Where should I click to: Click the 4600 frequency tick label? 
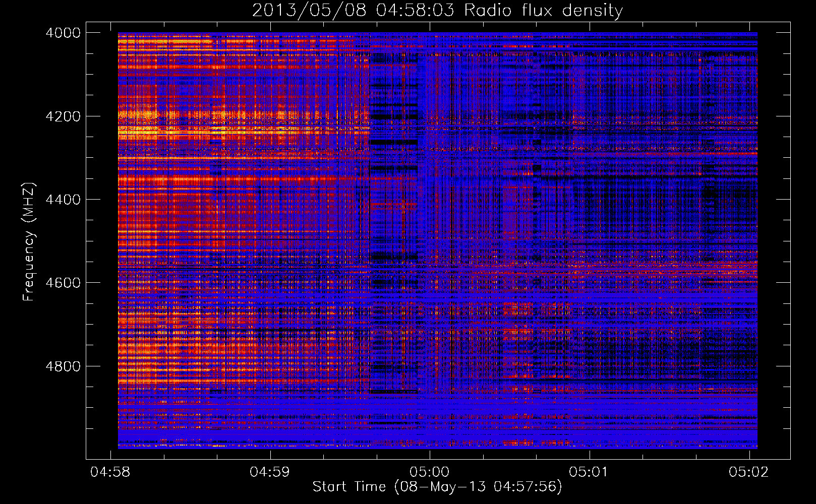(x=63, y=283)
